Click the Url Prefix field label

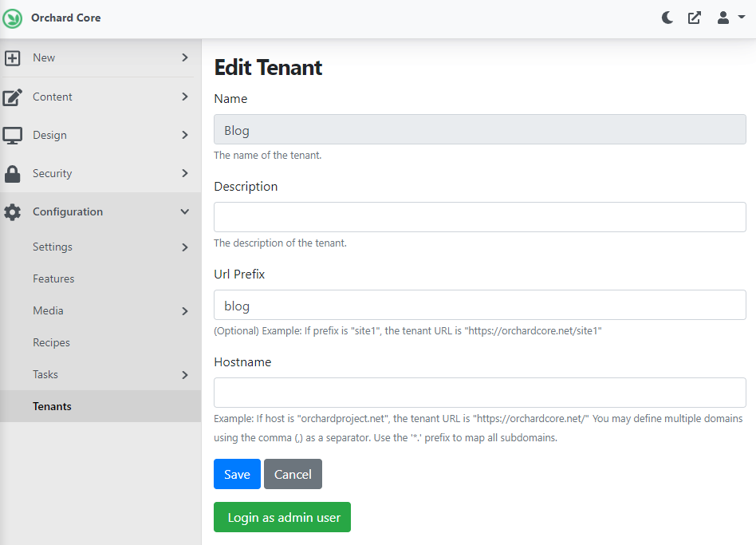point(239,274)
